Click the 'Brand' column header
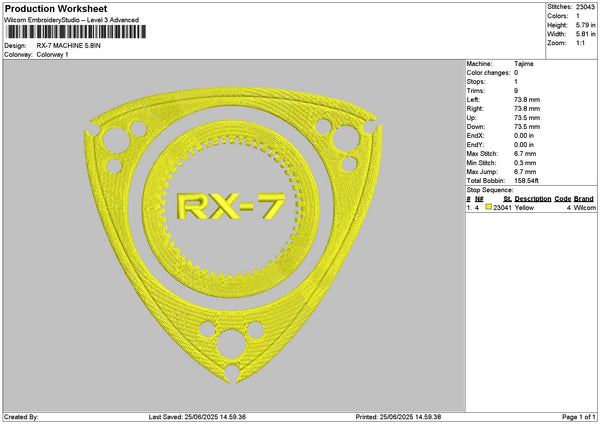Image resolution: width=600 pixels, height=424 pixels. click(584, 199)
